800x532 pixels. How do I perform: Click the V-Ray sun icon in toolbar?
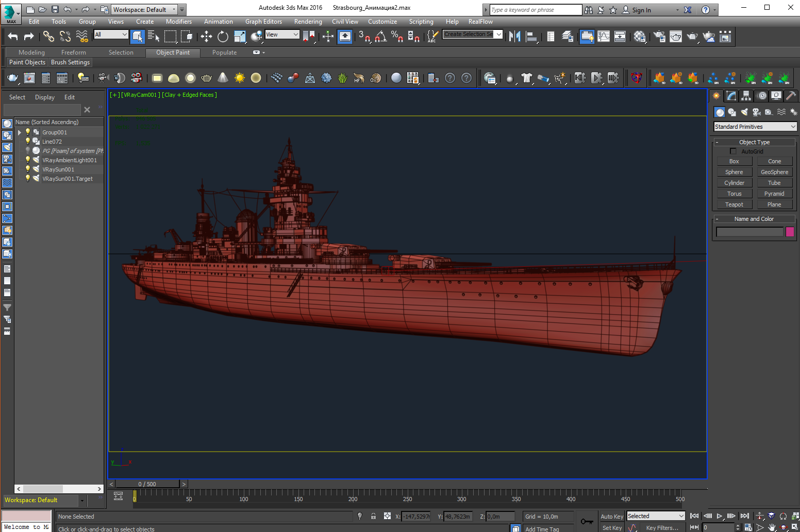click(240, 78)
